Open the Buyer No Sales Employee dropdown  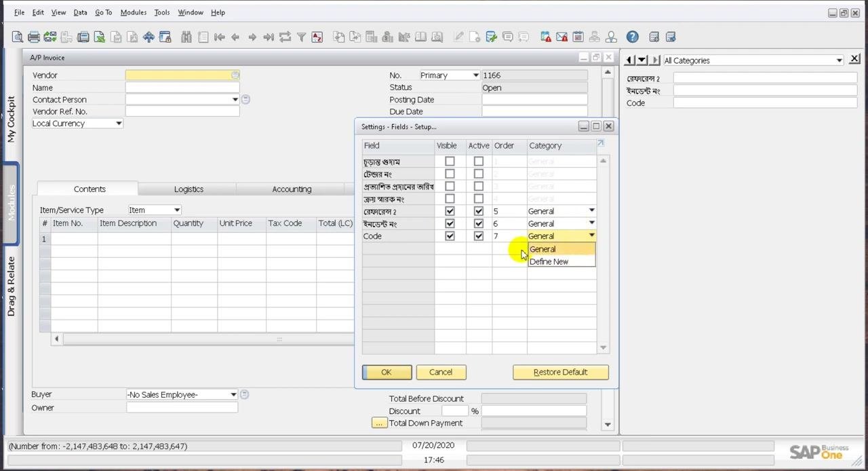click(233, 395)
